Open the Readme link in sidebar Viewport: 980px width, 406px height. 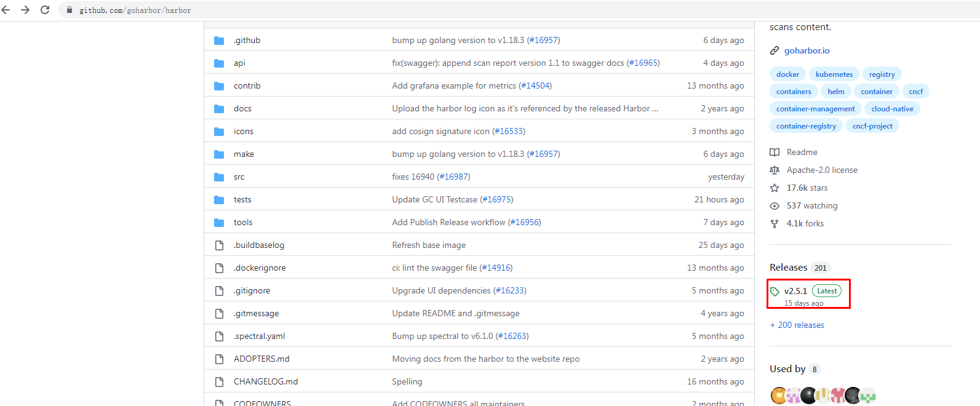802,153
